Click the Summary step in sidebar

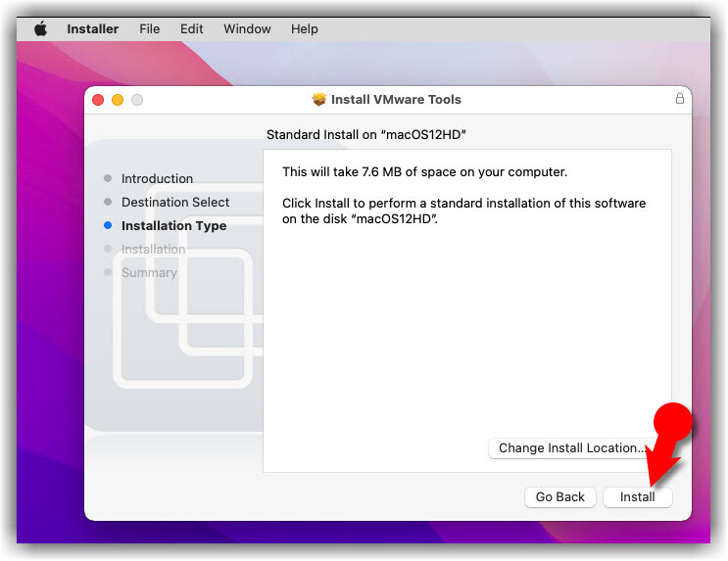pyautogui.click(x=149, y=272)
